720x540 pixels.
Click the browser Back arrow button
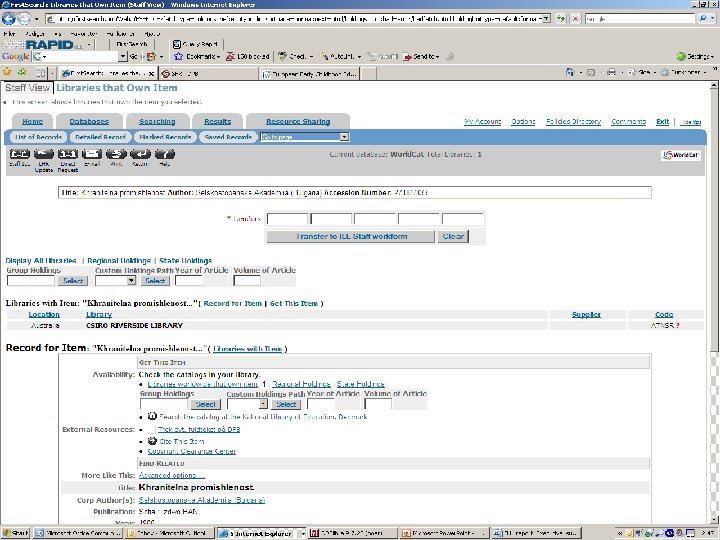[9, 18]
